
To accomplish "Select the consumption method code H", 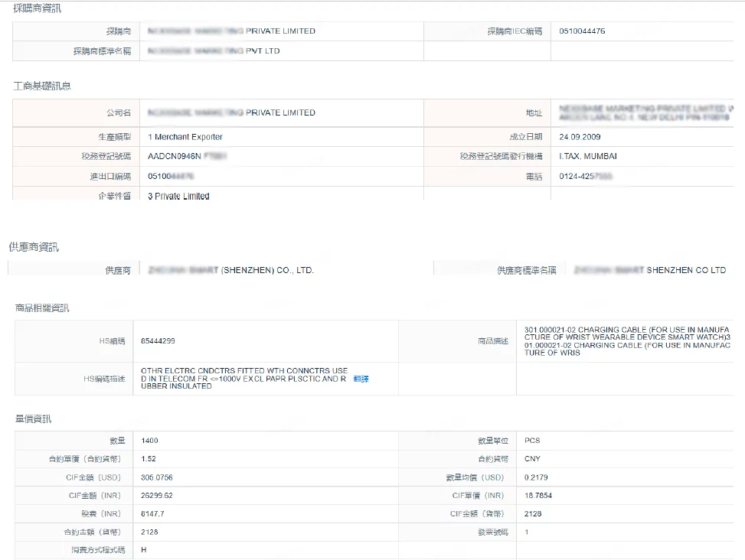I will (143, 549).
